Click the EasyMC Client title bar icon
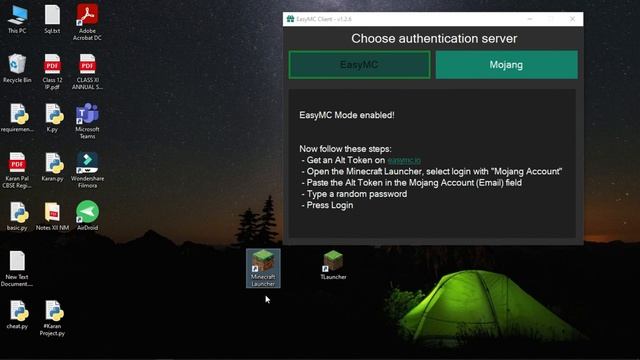This screenshot has height=360, width=640. pyautogui.click(x=290, y=19)
